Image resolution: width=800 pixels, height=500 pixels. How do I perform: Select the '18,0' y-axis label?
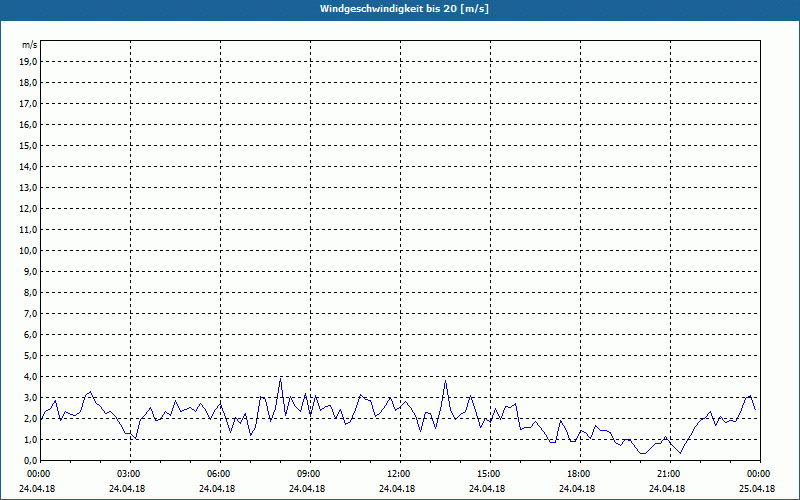[x=29, y=83]
